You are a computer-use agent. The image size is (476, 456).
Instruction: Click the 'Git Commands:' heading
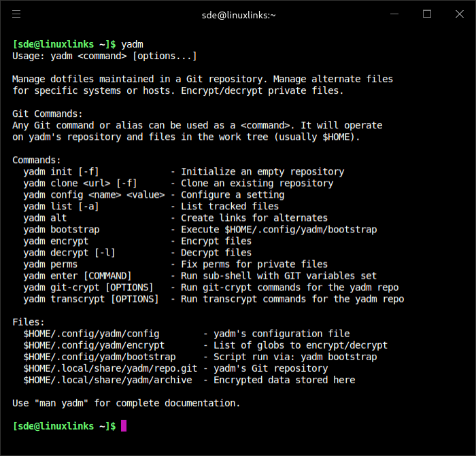click(x=48, y=113)
